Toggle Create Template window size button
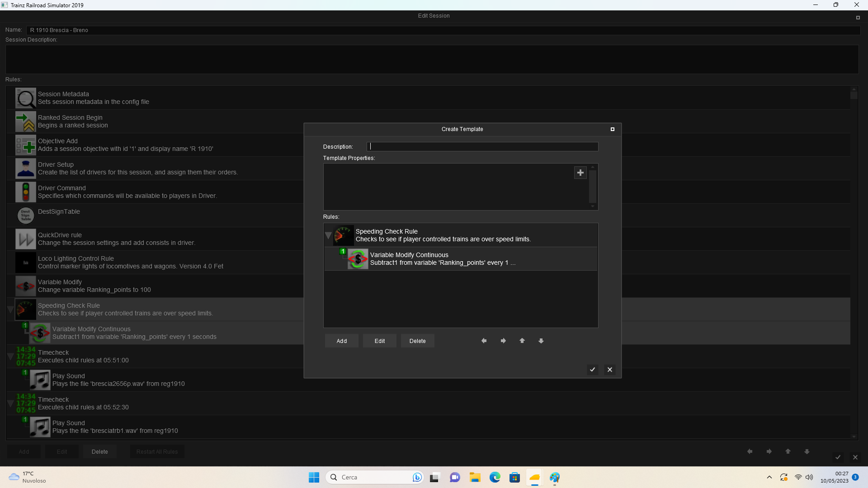868x488 pixels. point(613,129)
